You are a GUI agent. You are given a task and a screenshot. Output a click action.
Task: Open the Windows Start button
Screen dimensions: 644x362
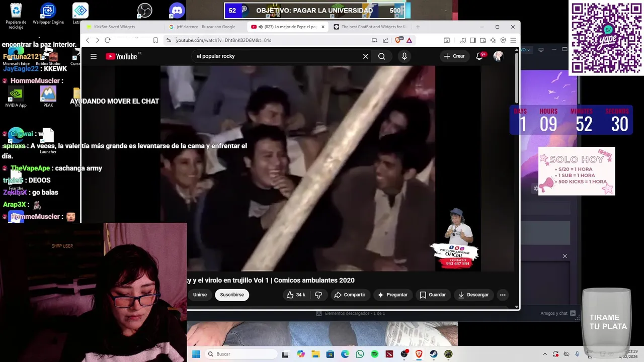coord(196,354)
